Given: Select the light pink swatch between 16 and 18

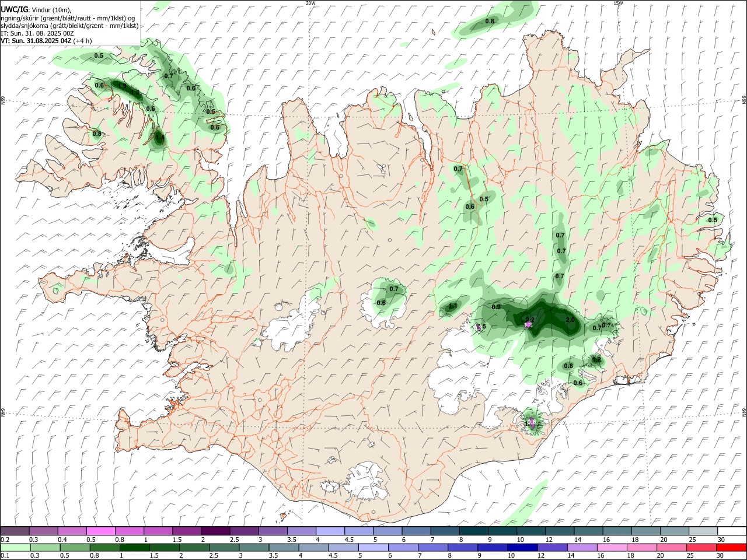Looking at the screenshot, I should point(611,548).
